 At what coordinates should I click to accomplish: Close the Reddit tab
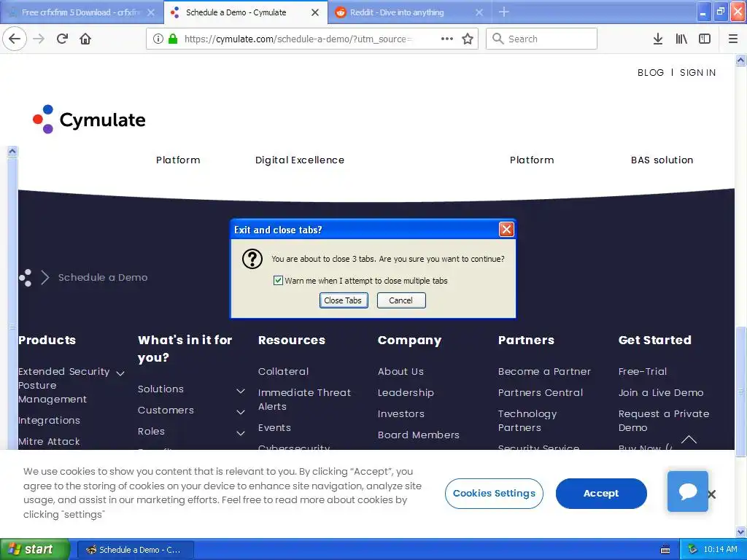479,12
